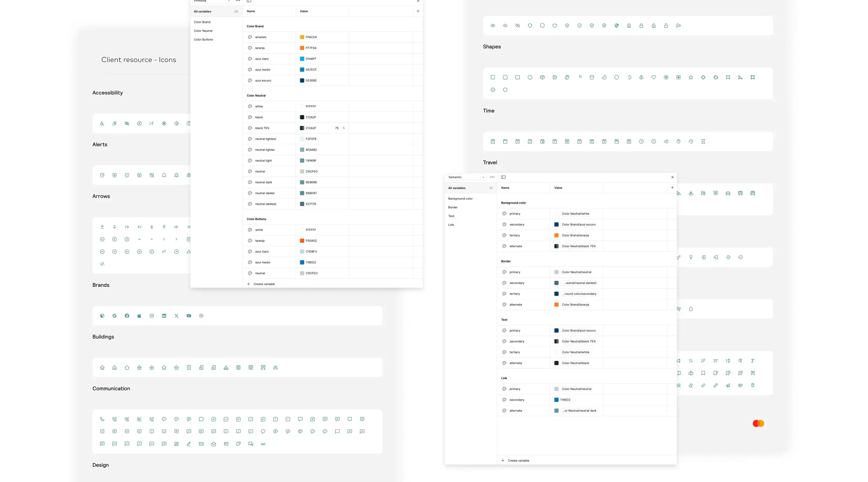The width and height of the screenshot is (868, 482).
Task: Open the more options menu in Primitive panel
Action: (238, 1)
